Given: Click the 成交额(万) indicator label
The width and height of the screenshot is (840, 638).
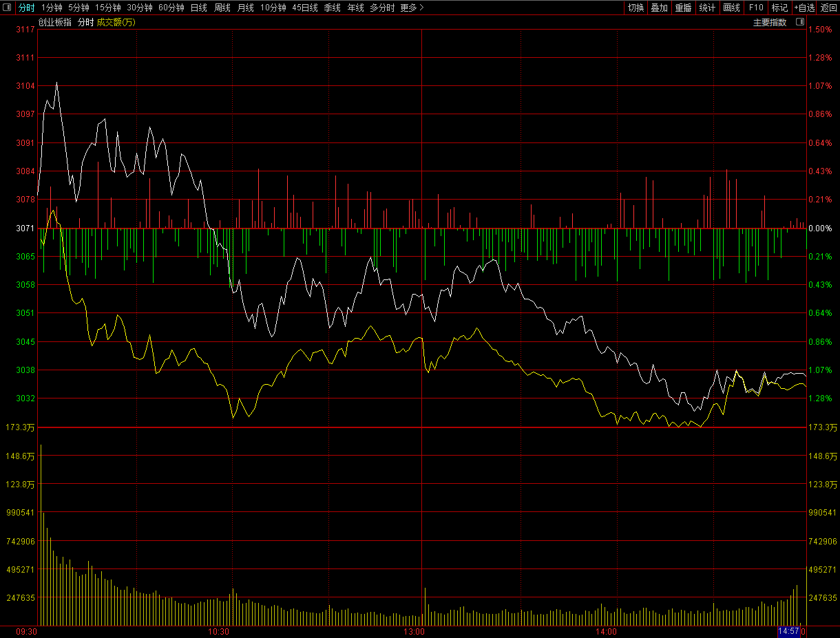Looking at the screenshot, I should pyautogui.click(x=116, y=22).
